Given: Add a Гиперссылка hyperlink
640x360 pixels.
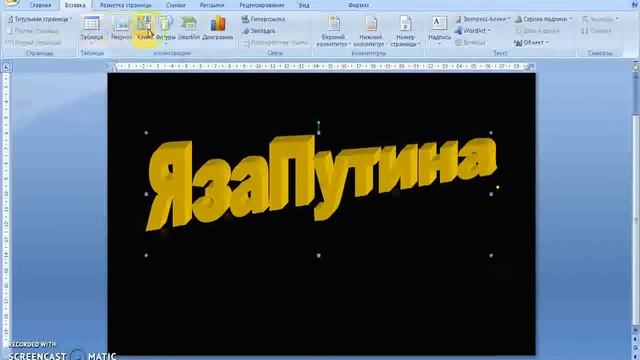Looking at the screenshot, I should 263,19.
